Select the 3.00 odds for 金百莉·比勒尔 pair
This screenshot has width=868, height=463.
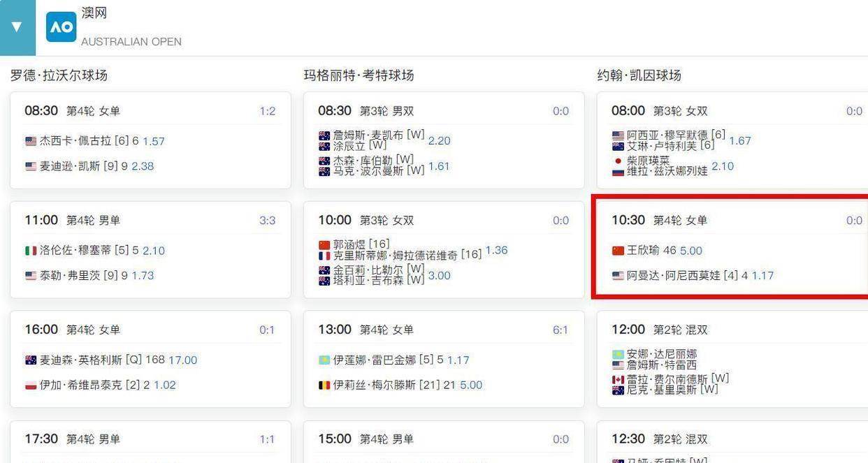[x=439, y=276]
